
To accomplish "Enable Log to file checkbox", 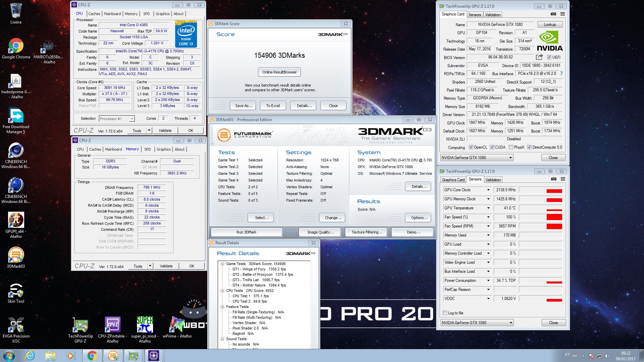I will (445, 313).
